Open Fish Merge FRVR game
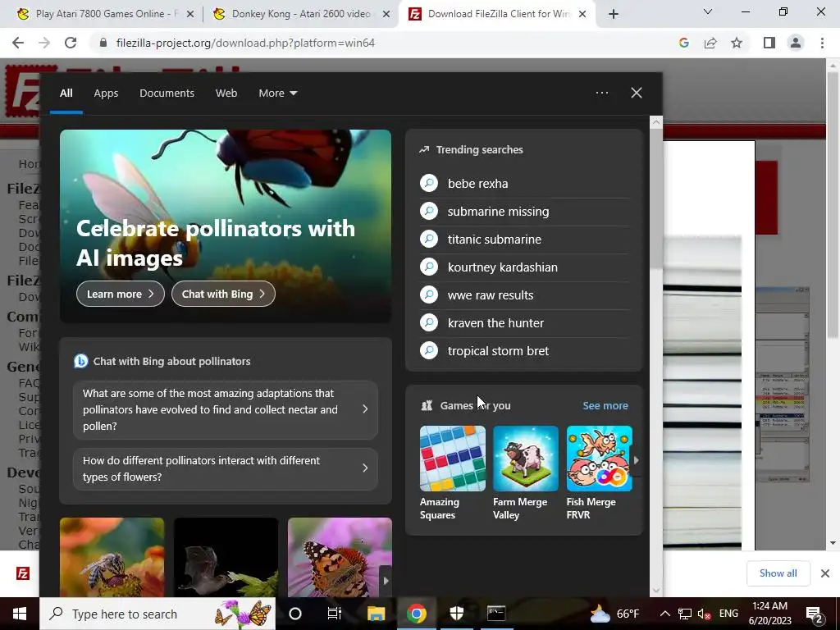 click(x=599, y=473)
